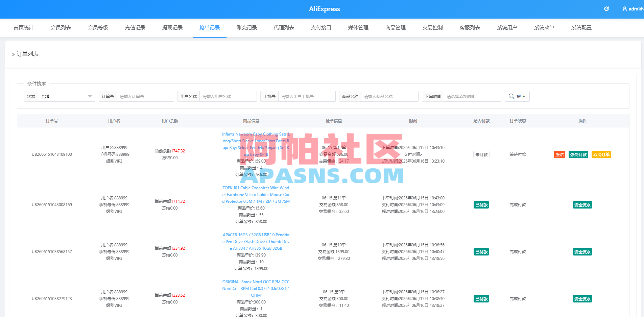Click 已付款 tag on 06-15 第11单 row
The width and height of the screenshot is (644, 317).
[481, 205]
